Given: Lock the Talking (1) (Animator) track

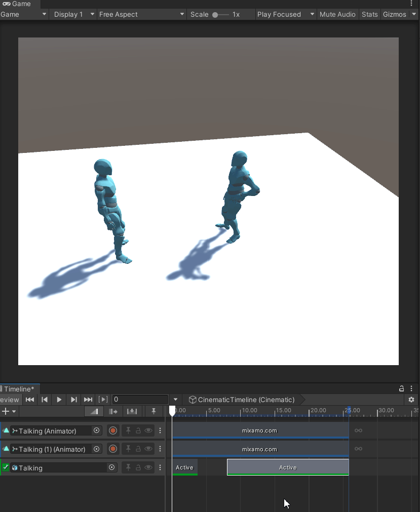Looking at the screenshot, I should [x=138, y=449].
